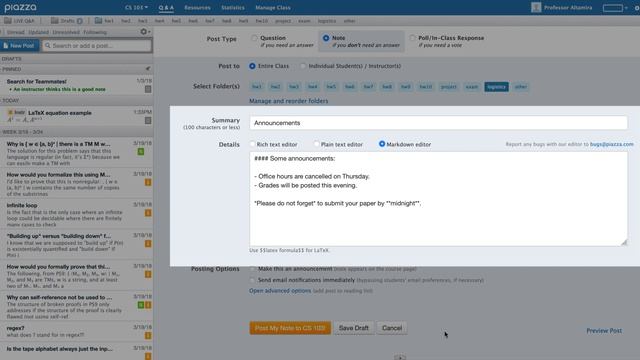The image size is (640, 360).
Task: Deselect the highlighted logistics folder tag
Action: click(496, 87)
